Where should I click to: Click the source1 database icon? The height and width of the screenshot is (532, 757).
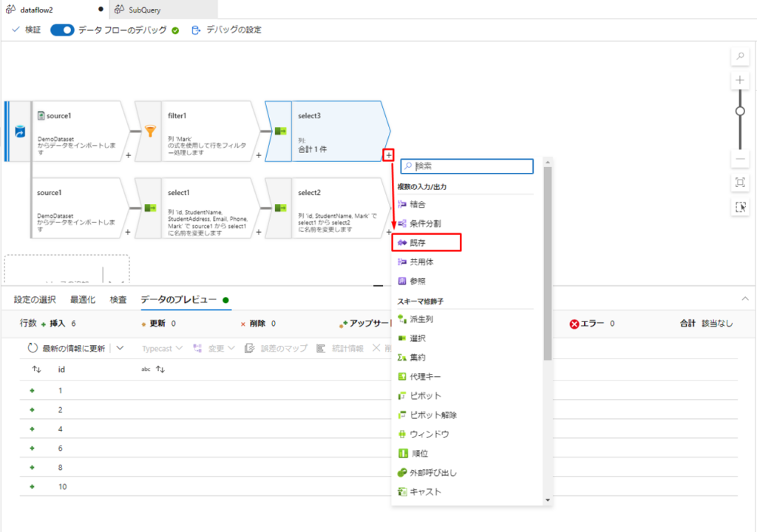20,131
